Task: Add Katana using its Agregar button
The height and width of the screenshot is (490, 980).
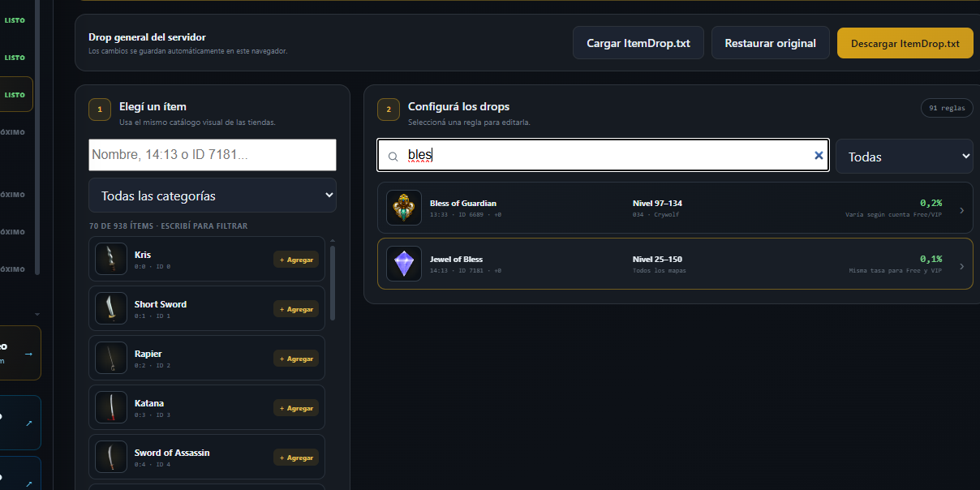Action: point(296,408)
